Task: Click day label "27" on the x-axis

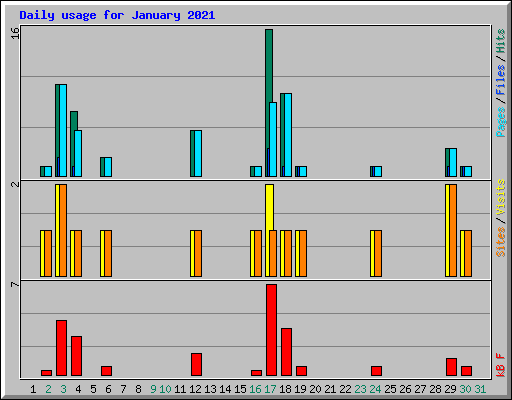Action: [x=420, y=389]
